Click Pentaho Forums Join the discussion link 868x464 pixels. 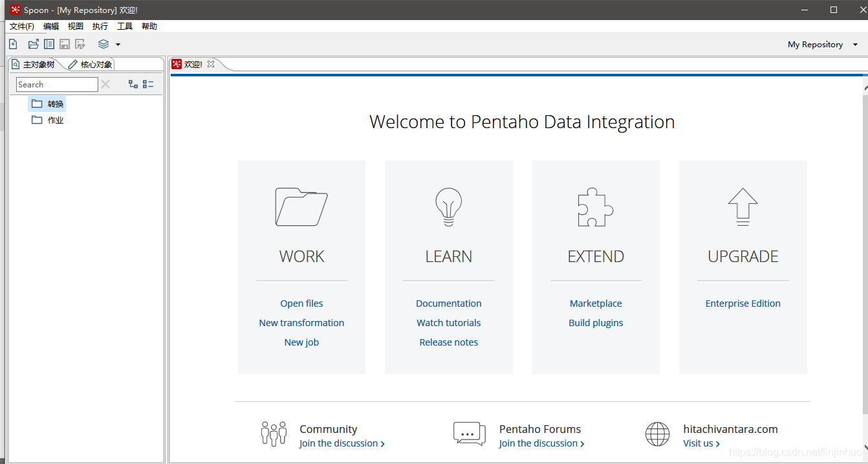point(542,443)
